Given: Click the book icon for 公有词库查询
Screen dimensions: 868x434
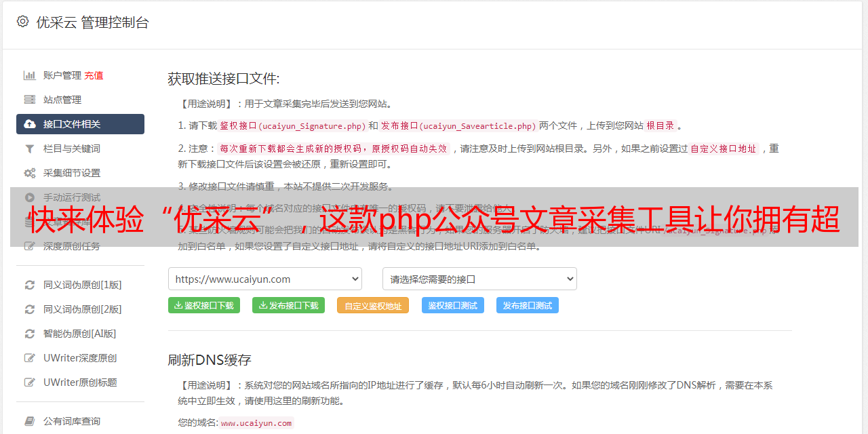Looking at the screenshot, I should pos(30,421).
